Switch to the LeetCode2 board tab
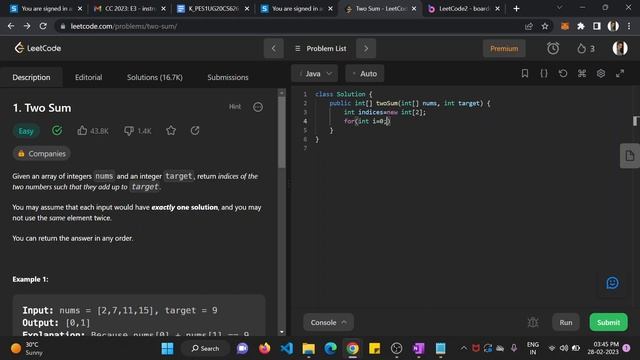This screenshot has height=360, width=640. [464, 9]
